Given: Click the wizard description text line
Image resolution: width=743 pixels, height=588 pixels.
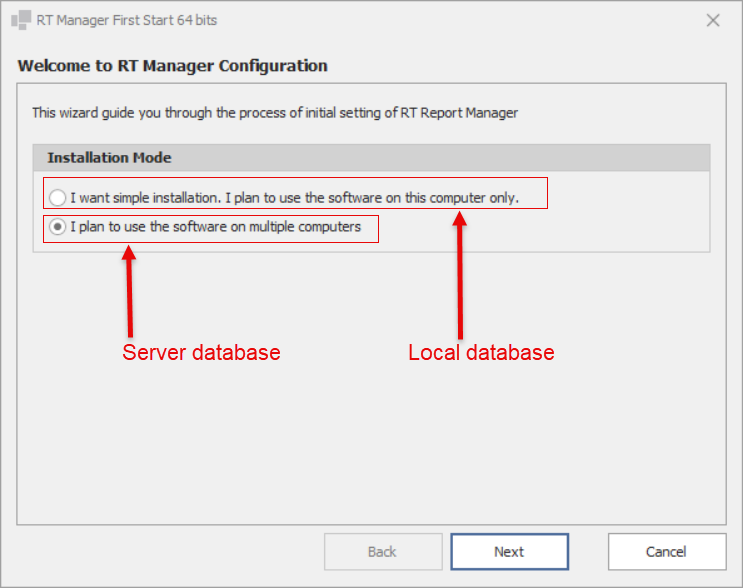Looking at the screenshot, I should point(275,113).
